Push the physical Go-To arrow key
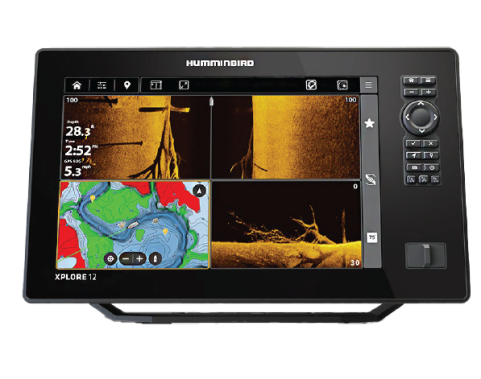Viewport: 481px width, 379px height. [413, 155]
